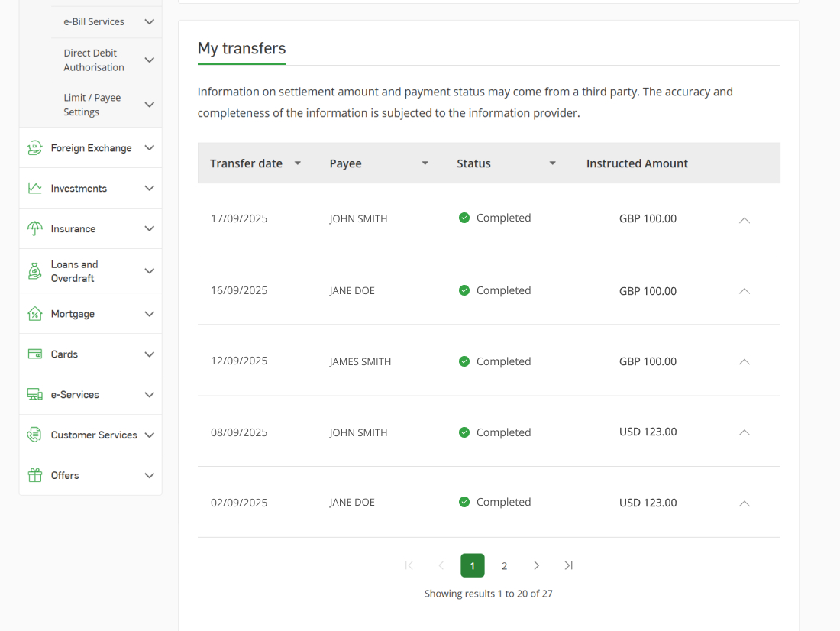Expand the e-Bill Services submenu

tap(149, 22)
